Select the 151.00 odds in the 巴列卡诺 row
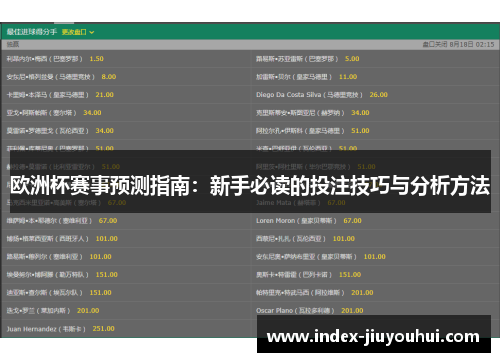Screen dimensions: 500x362 (x=350, y=275)
